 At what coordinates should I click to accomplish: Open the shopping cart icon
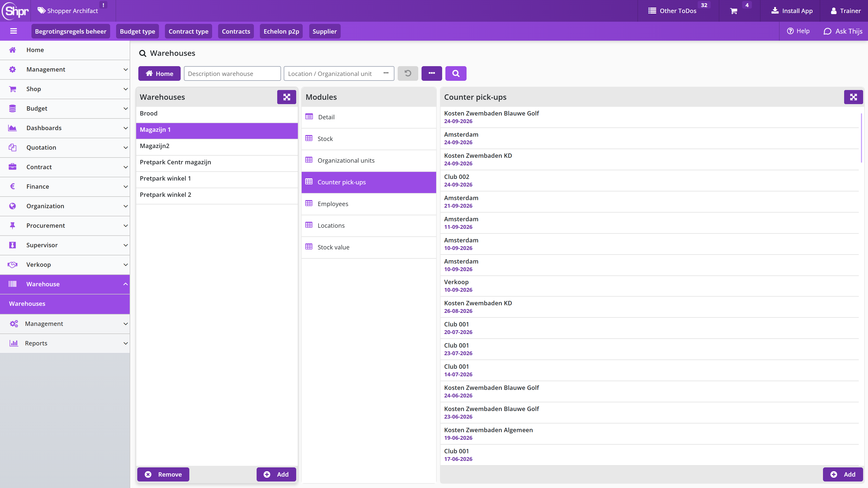pyautogui.click(x=733, y=11)
